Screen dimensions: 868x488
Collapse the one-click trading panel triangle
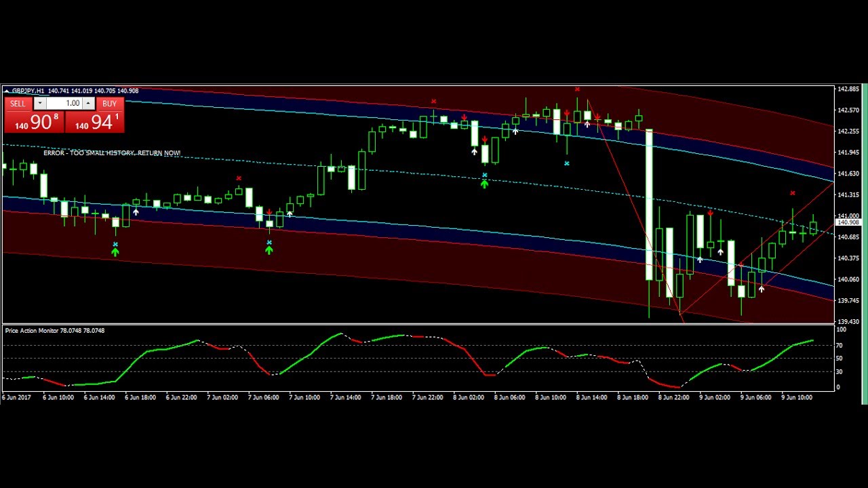(7, 91)
